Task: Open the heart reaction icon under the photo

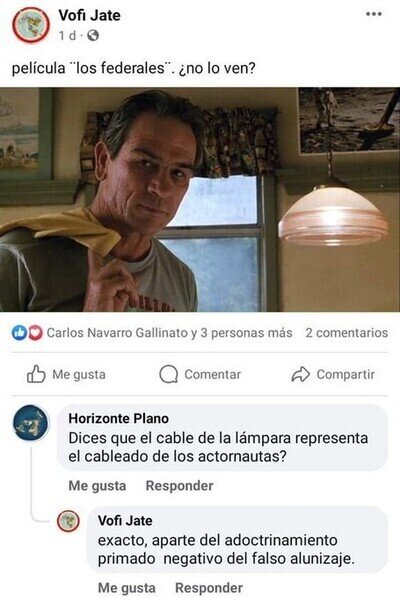Action: coord(35,333)
